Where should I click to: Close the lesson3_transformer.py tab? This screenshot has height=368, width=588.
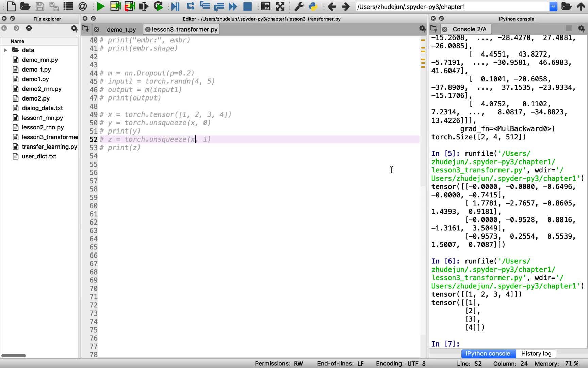point(148,30)
